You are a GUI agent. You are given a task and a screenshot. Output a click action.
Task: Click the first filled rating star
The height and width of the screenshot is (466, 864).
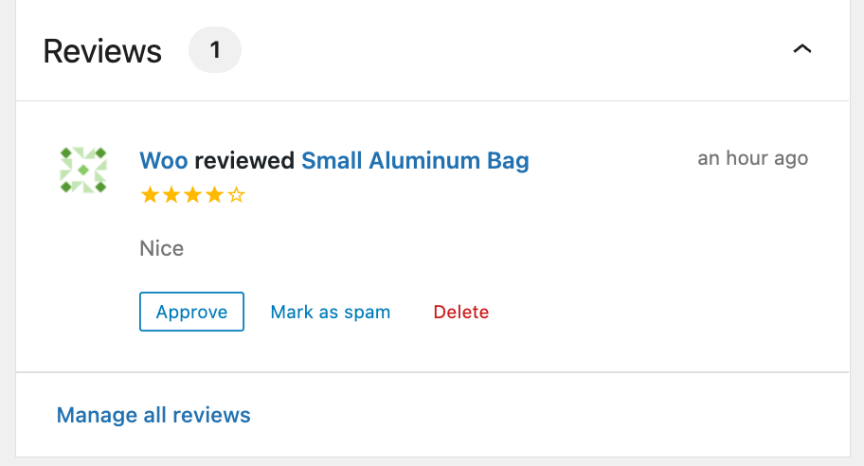(x=150, y=195)
